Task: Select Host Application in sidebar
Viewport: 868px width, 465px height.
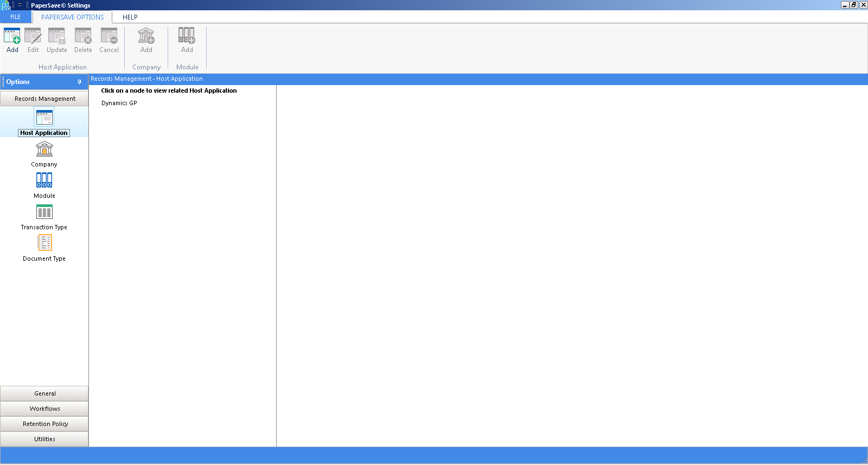Action: point(44,122)
